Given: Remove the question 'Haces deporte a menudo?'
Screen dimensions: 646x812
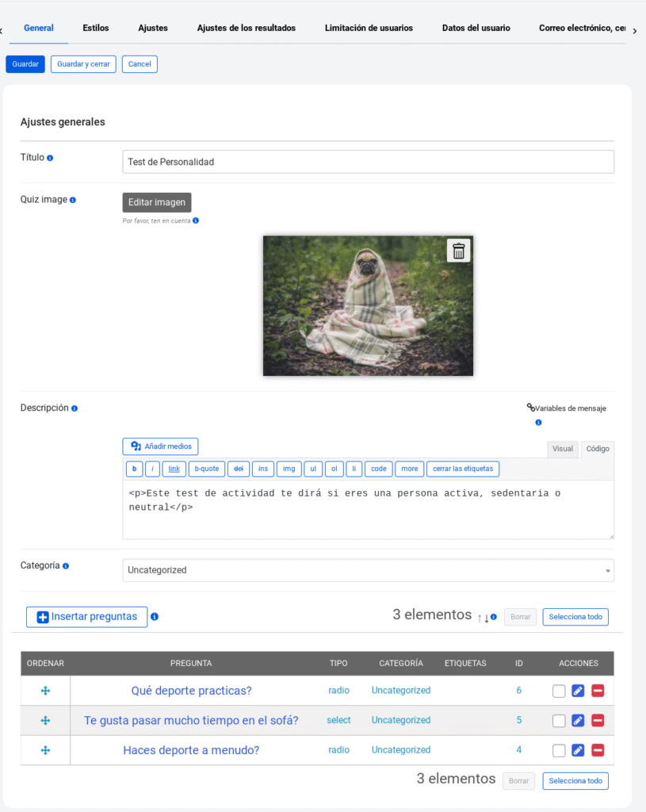Looking at the screenshot, I should coord(598,750).
